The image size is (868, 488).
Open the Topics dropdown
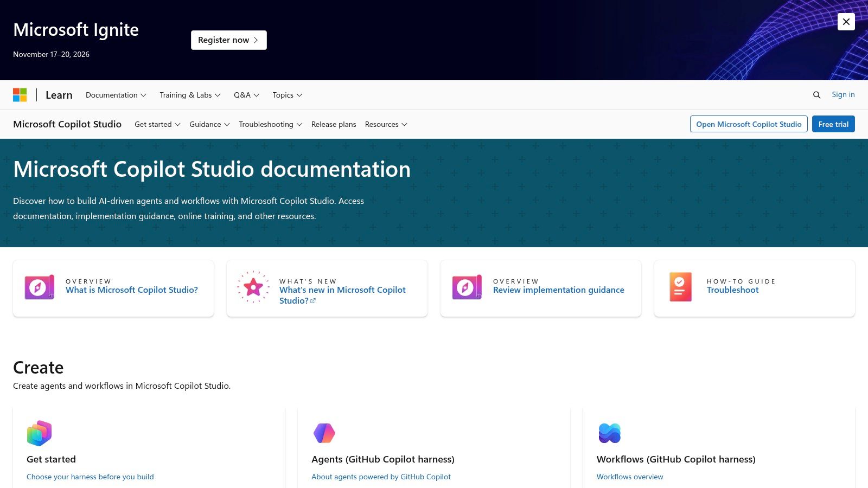(x=288, y=95)
